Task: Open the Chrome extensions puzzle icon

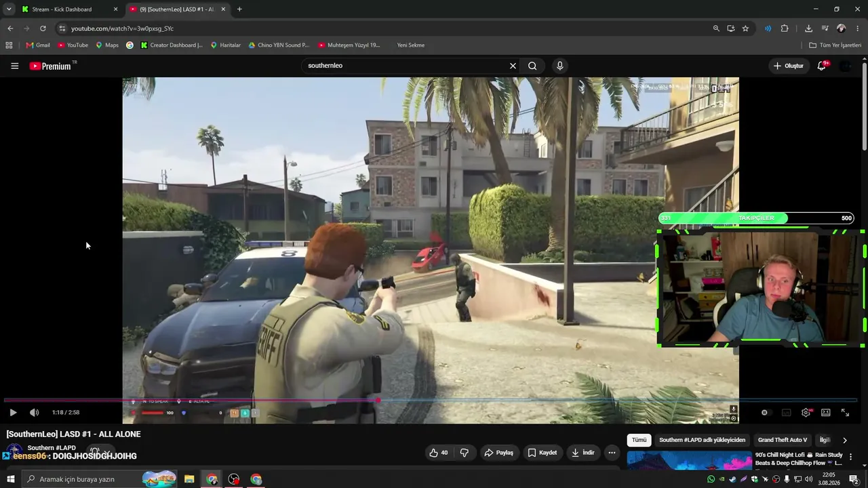Action: [785, 28]
